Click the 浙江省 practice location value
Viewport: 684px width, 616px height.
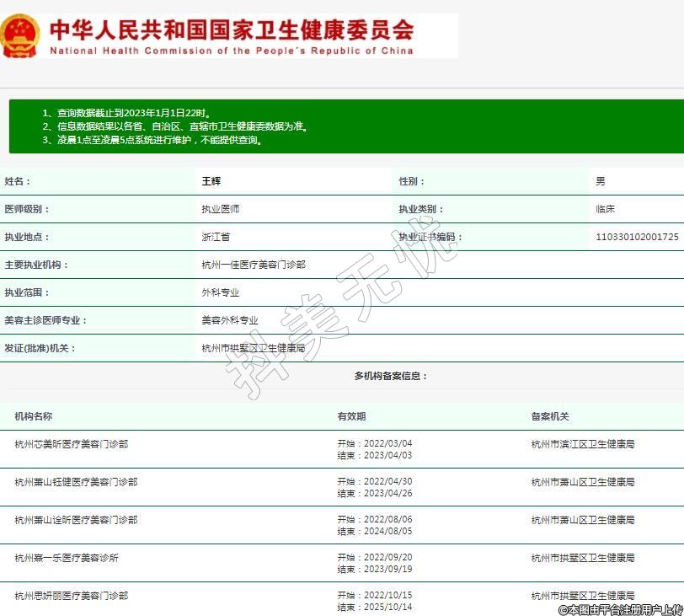[216, 237]
